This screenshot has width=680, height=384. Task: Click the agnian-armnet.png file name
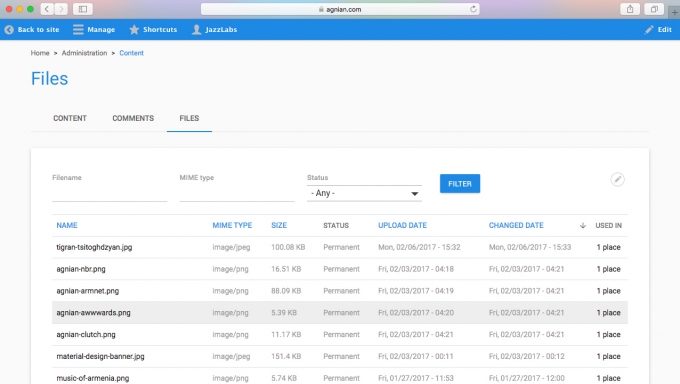click(88, 291)
